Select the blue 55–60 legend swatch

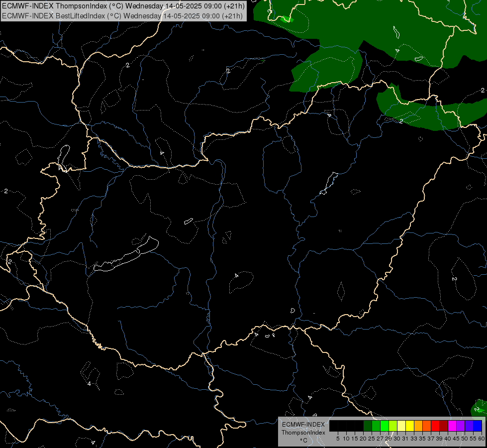478,426
